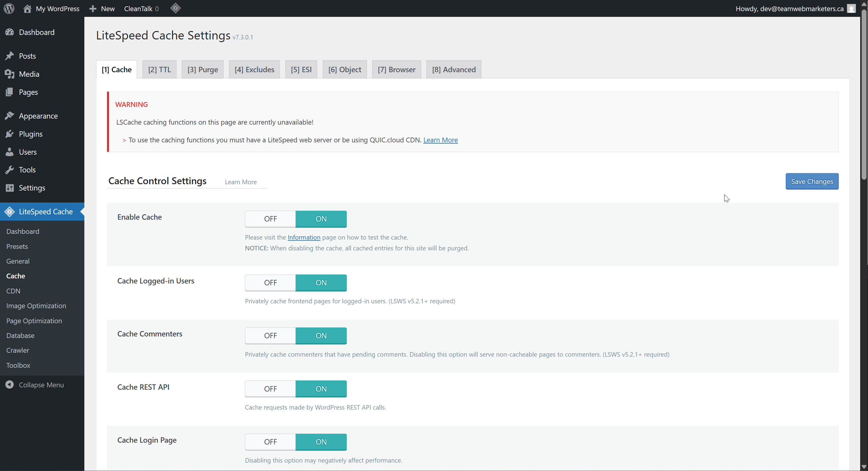Open the New content menu in admin bar
This screenshot has height=471, width=868.
(102, 8)
